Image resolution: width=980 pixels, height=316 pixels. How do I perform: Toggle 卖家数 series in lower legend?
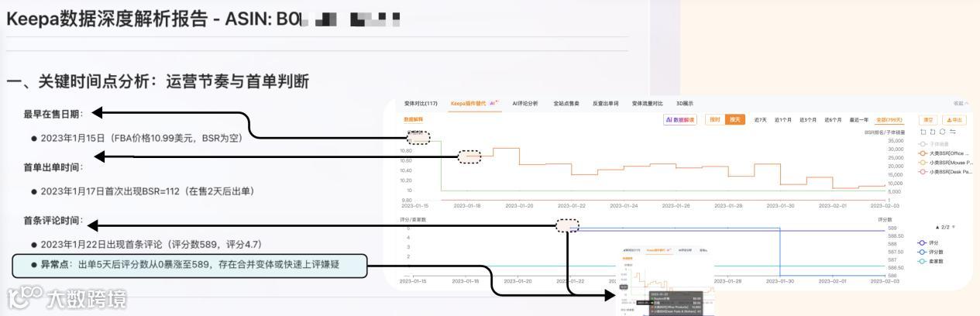(930, 261)
